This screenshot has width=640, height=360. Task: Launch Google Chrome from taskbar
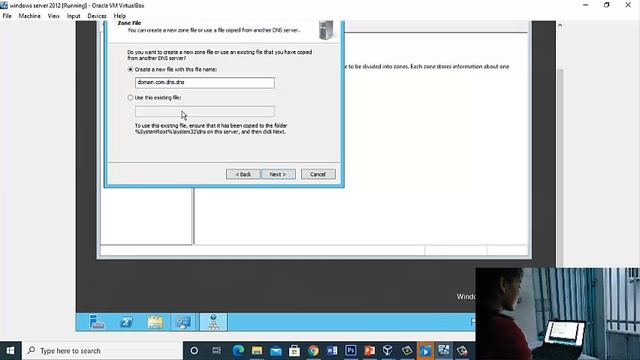[313, 351]
